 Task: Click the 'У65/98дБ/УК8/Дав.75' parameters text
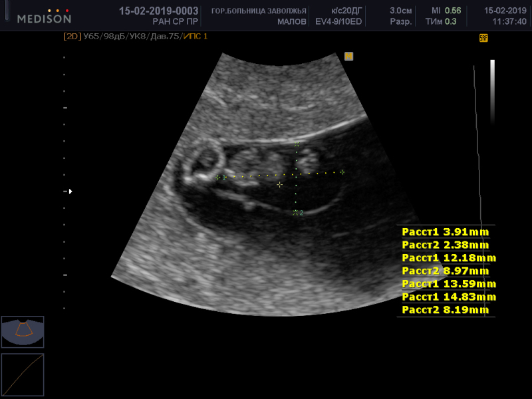pos(133,37)
